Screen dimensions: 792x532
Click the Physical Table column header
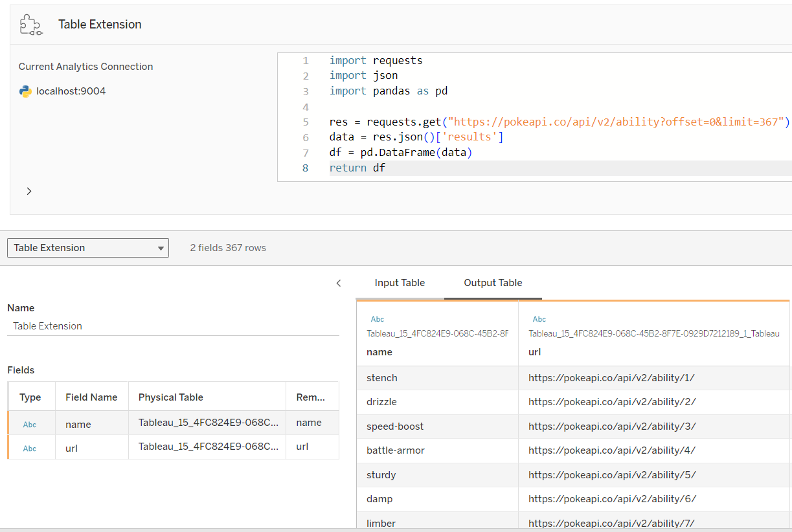tap(171, 397)
